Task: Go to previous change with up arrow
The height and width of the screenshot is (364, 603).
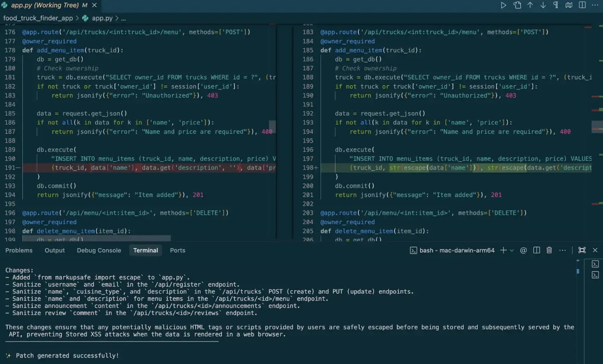Action: tap(530, 5)
